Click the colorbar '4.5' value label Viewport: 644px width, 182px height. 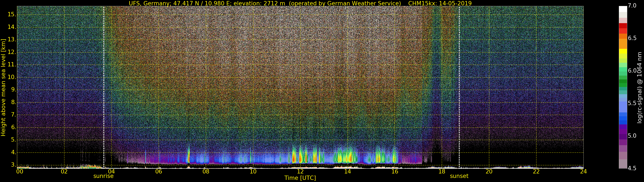point(632,168)
